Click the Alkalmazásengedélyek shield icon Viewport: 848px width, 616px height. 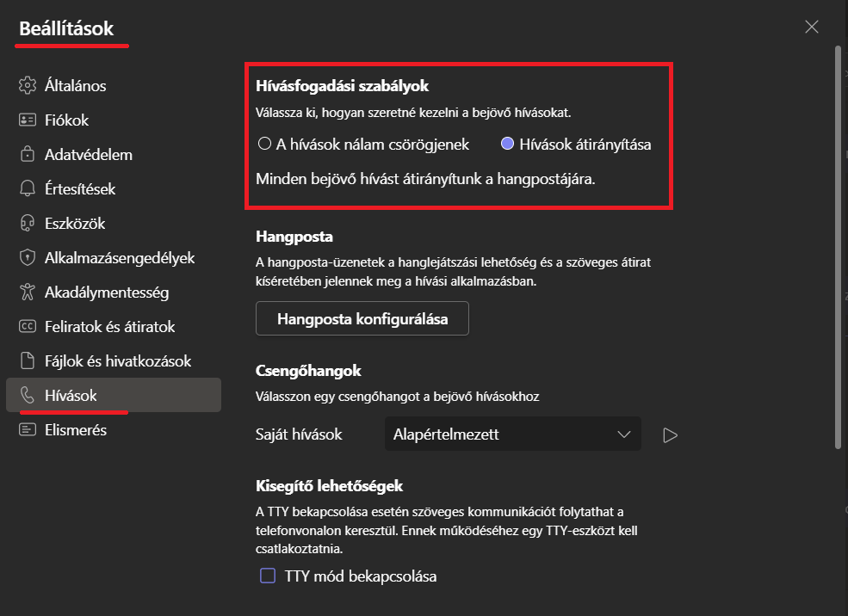(x=28, y=258)
